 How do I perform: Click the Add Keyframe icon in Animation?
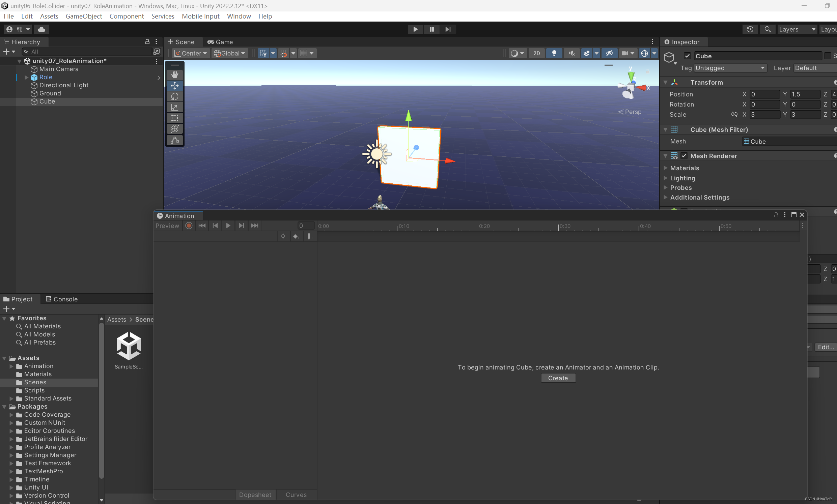click(x=296, y=237)
